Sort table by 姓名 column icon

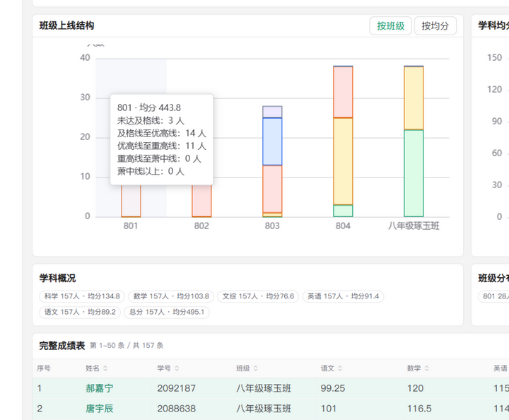tap(105, 368)
